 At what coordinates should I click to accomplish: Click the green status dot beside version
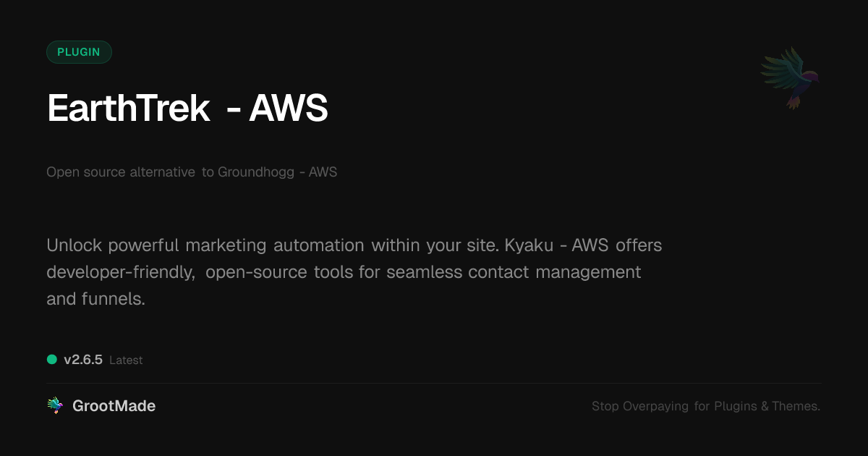point(52,359)
